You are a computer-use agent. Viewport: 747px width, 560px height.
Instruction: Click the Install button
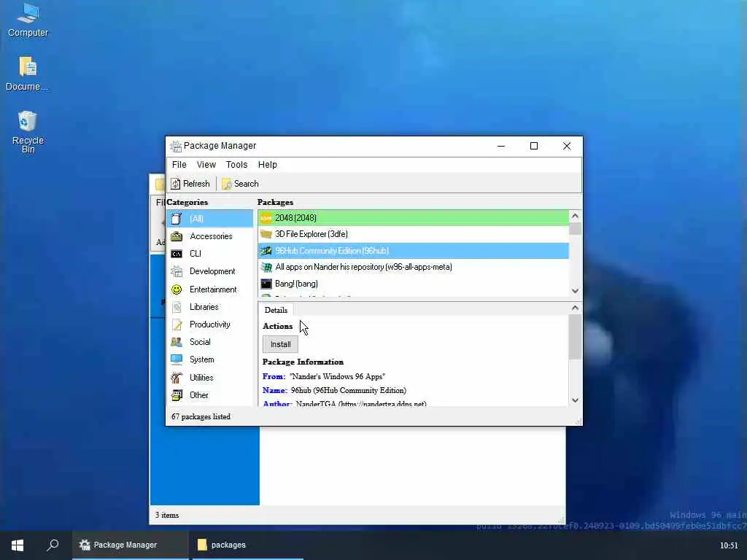(280, 344)
